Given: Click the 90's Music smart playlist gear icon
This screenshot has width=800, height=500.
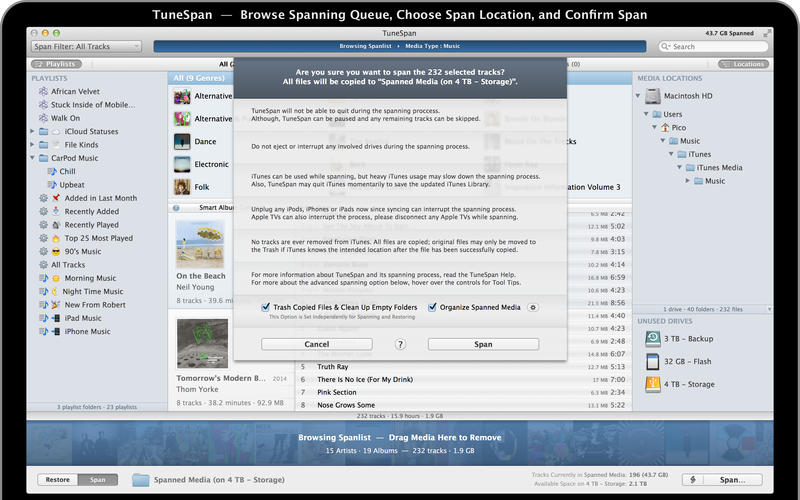Looking at the screenshot, I should (43, 252).
